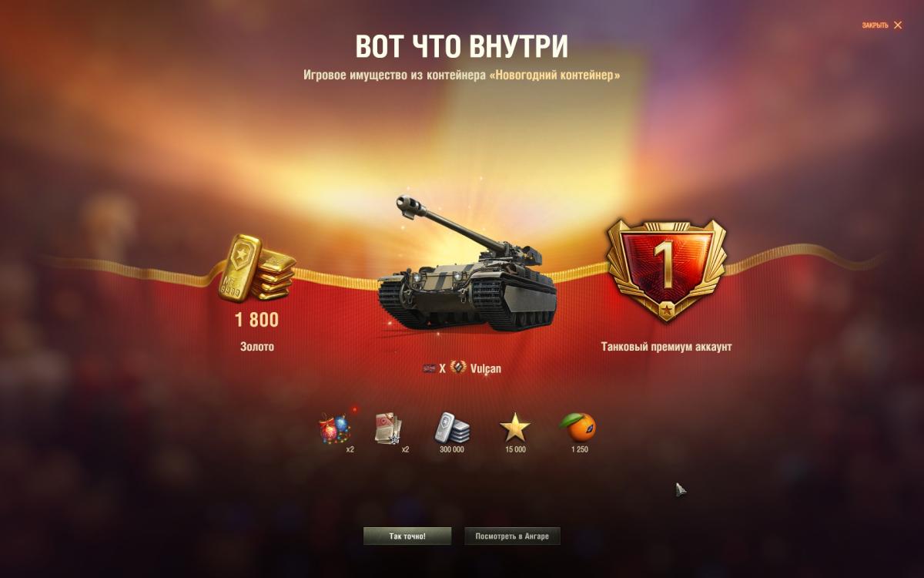
Task: Open the documents reward icon marked x2
Action: point(390,428)
